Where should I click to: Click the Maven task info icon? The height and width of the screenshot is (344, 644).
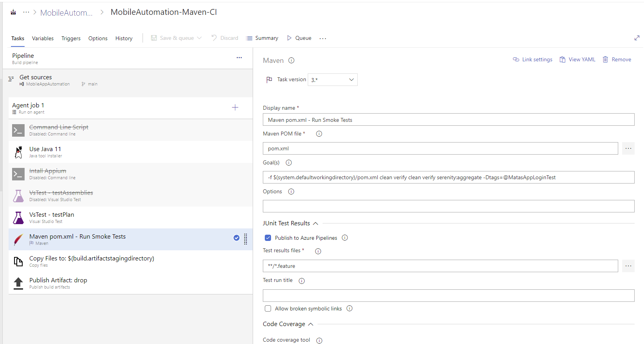(x=291, y=61)
